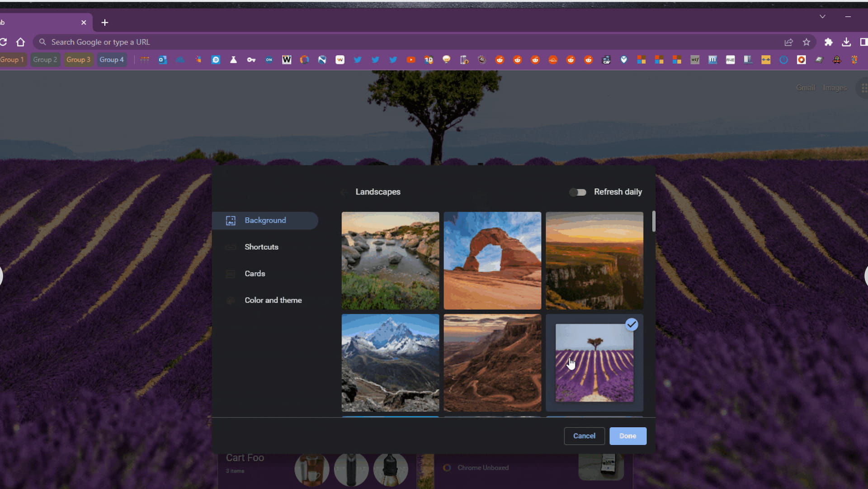Navigate to Cards settings section
This screenshot has height=489, width=868.
click(255, 273)
